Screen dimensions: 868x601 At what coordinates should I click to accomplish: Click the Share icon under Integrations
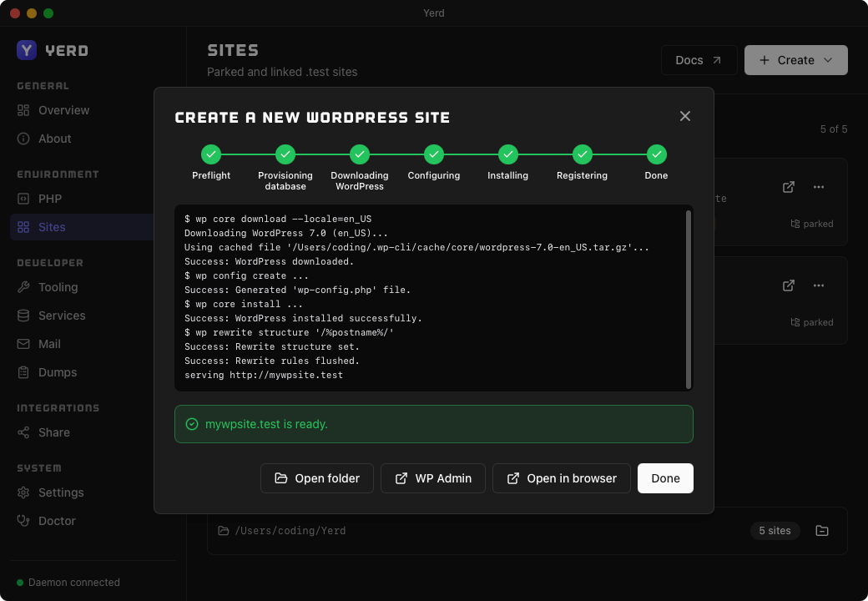(23, 432)
